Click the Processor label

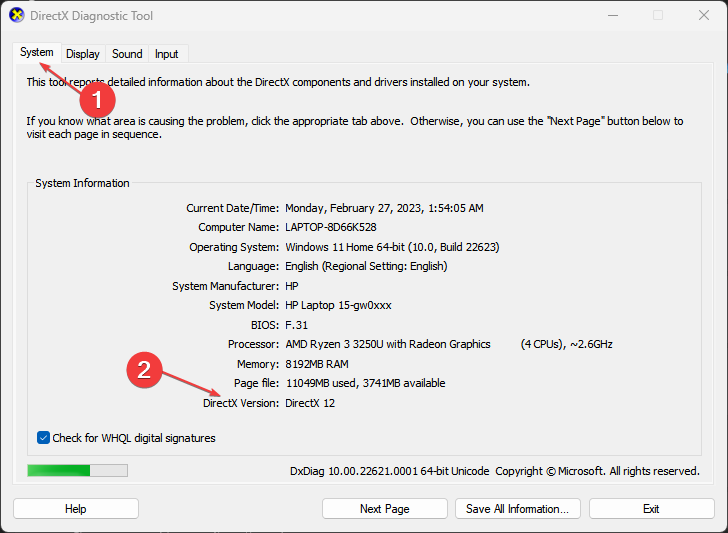pyautogui.click(x=253, y=344)
